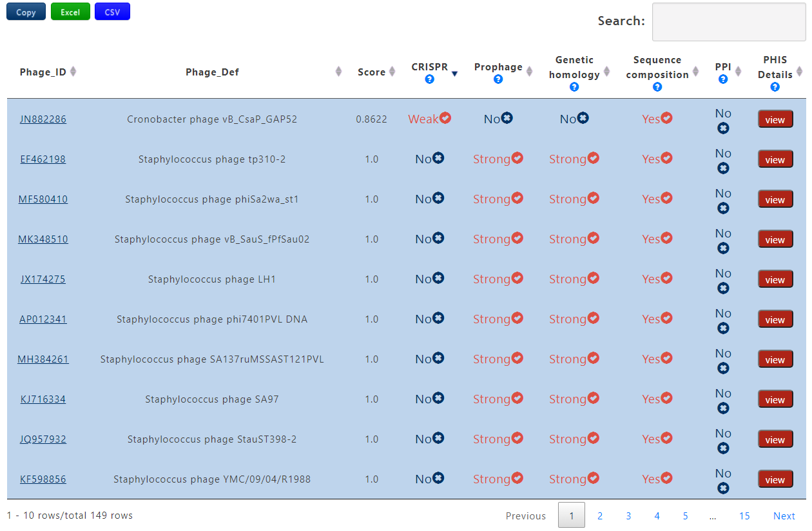Sort table by Score column arrows
Image resolution: width=812 pixels, height=531 pixels.
(392, 72)
